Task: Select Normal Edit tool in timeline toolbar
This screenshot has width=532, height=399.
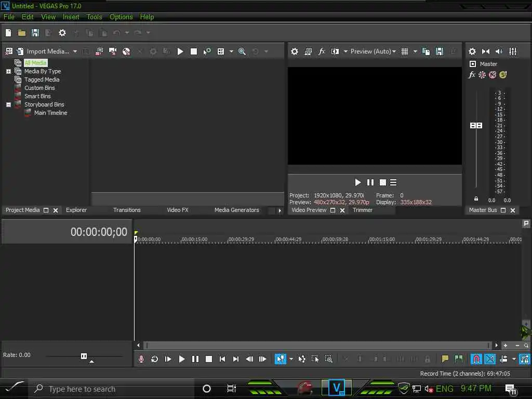Action: point(280,359)
